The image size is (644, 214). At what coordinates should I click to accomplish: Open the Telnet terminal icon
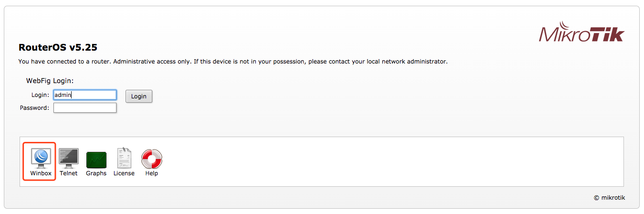click(x=68, y=157)
